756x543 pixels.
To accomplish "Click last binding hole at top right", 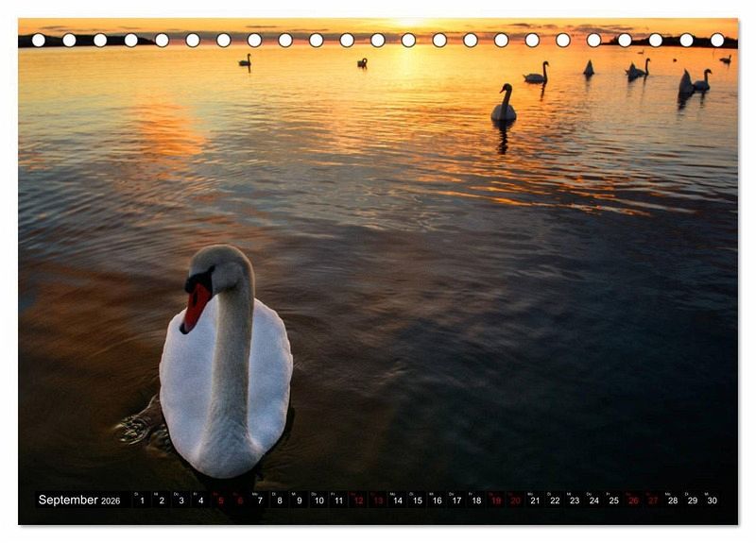I will 717,40.
